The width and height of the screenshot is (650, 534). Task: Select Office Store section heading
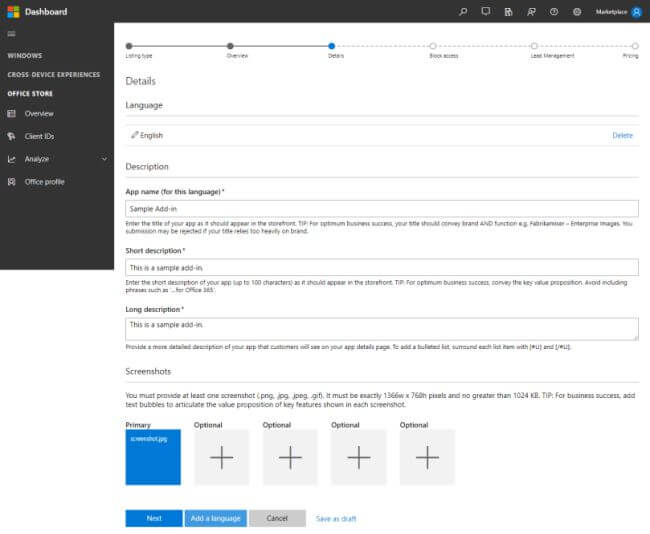pyautogui.click(x=30, y=94)
